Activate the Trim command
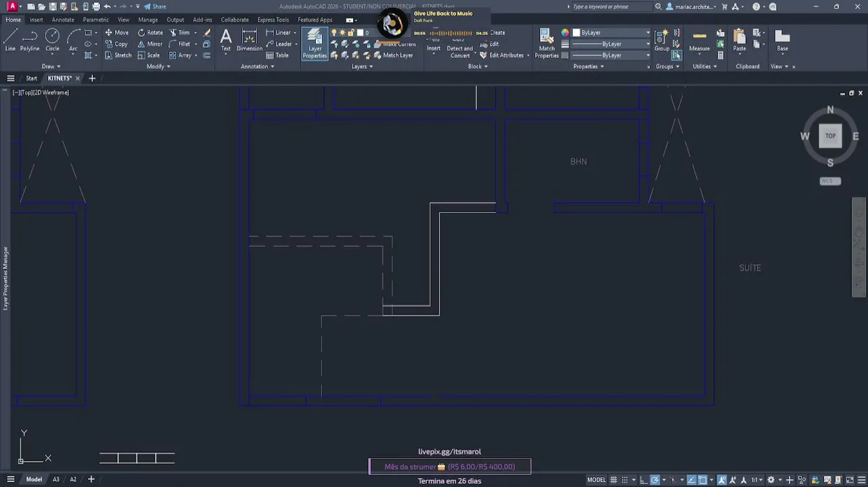This screenshot has height=487, width=868. pos(179,32)
